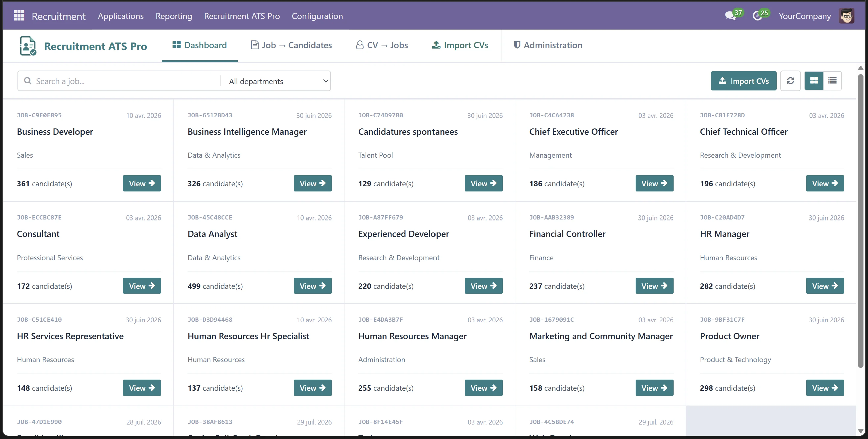
Task: View Data Analyst candidates
Action: click(x=313, y=286)
